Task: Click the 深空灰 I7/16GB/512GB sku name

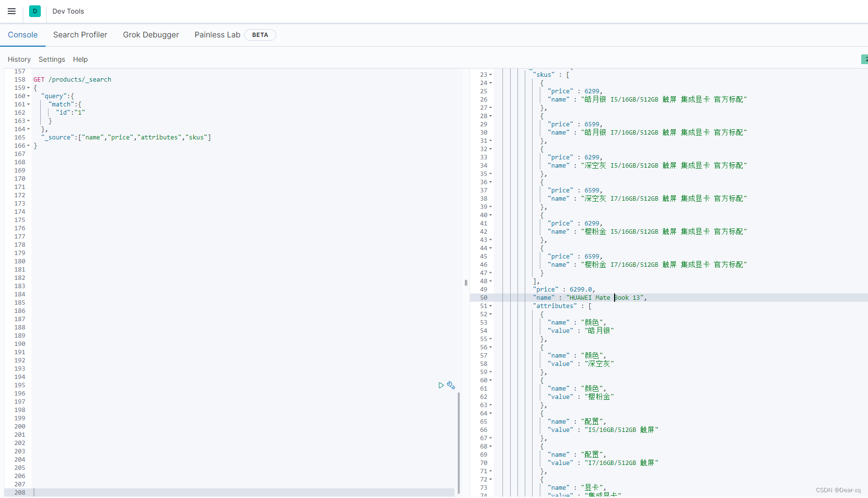Action: 664,199
